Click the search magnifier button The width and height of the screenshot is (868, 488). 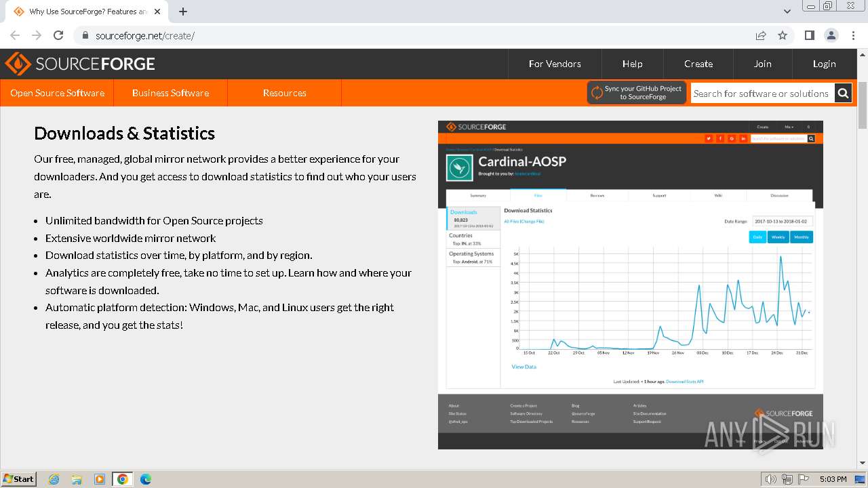pos(843,94)
